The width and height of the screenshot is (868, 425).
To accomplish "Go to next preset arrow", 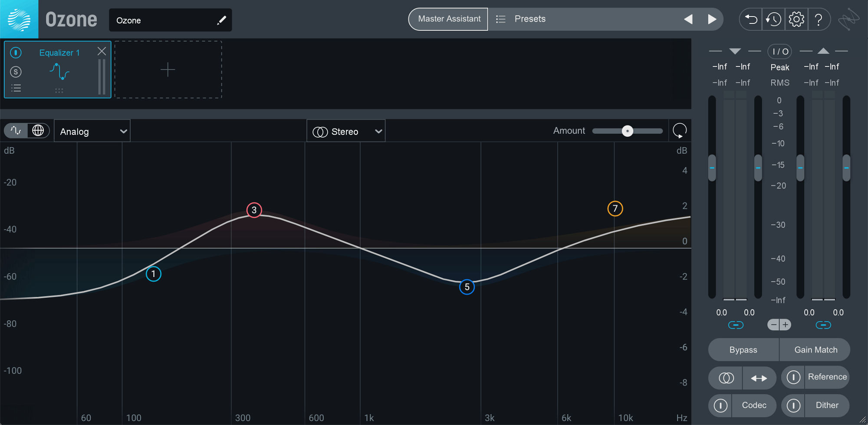I will point(712,19).
